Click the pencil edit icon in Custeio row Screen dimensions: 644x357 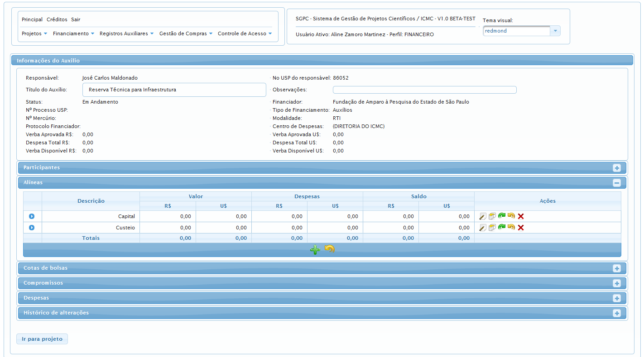[x=483, y=228]
